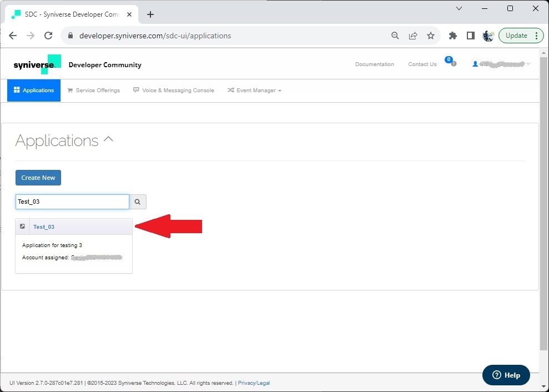Click the Syniverse logo

tap(37, 64)
